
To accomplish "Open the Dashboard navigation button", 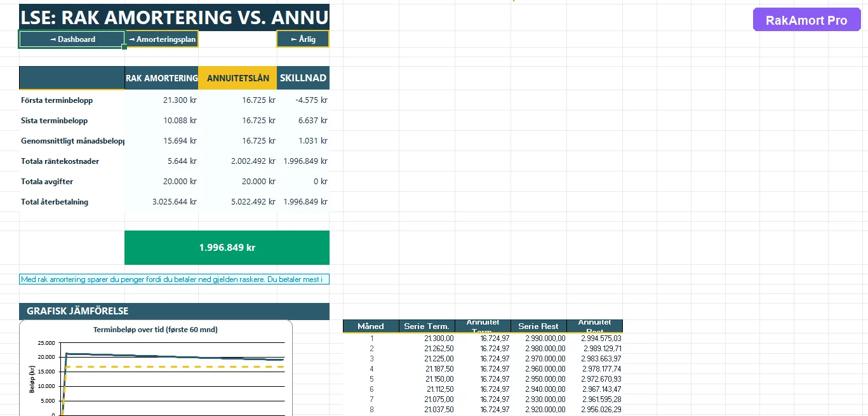I will tap(72, 39).
